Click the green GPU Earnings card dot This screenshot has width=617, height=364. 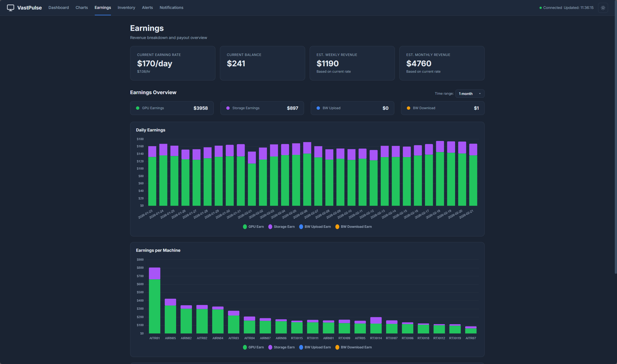click(x=138, y=108)
